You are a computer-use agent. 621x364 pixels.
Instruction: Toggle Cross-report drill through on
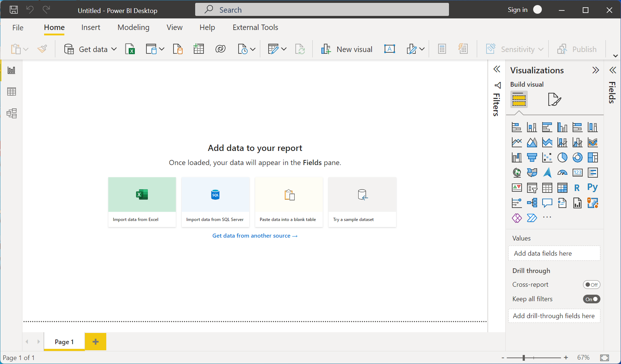click(x=592, y=284)
